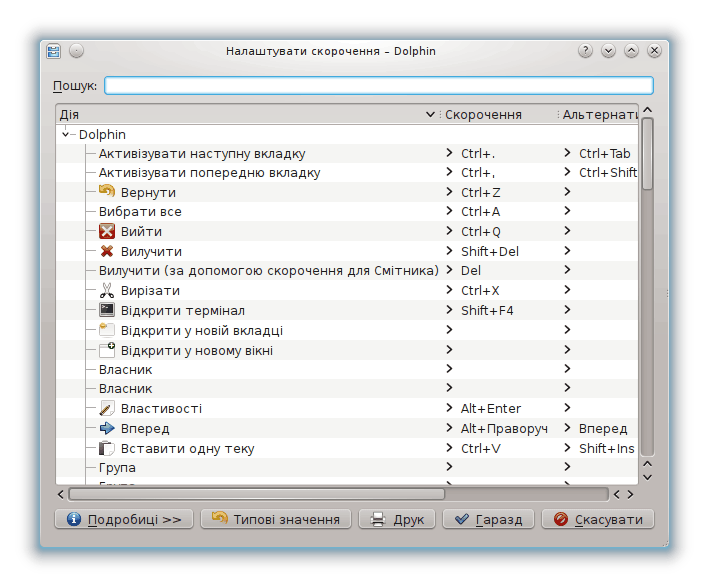
Task: Click the terminal icon beside Відкрити термінал
Action: click(x=107, y=310)
